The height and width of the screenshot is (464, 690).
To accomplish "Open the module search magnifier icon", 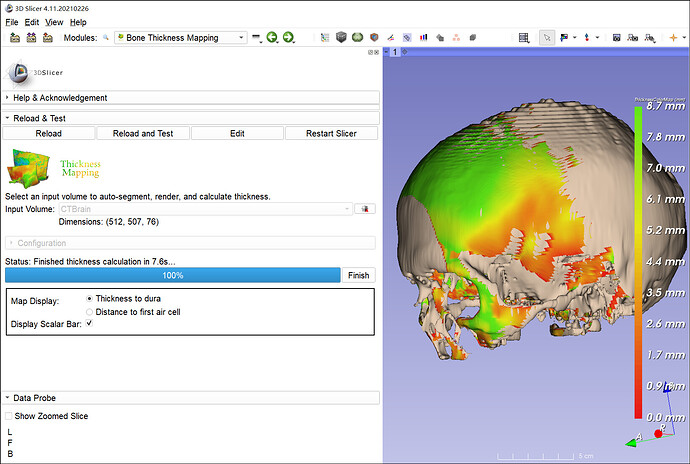I will point(105,38).
